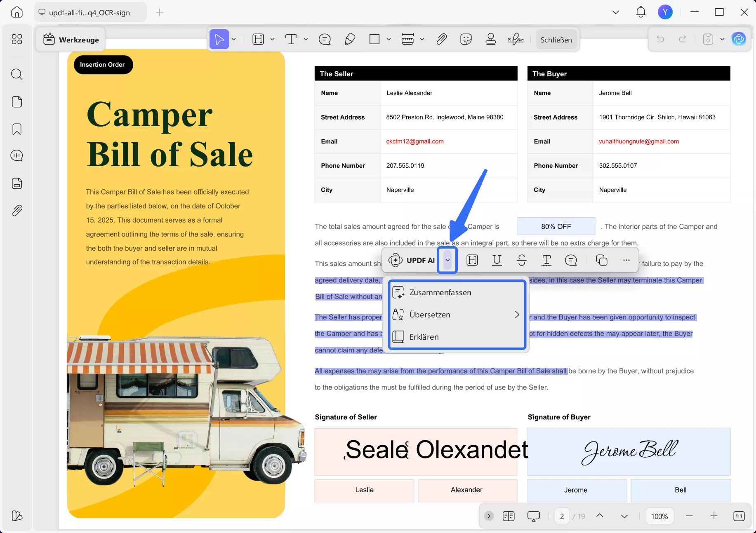
Task: Select the pencil drawing tool
Action: (350, 40)
